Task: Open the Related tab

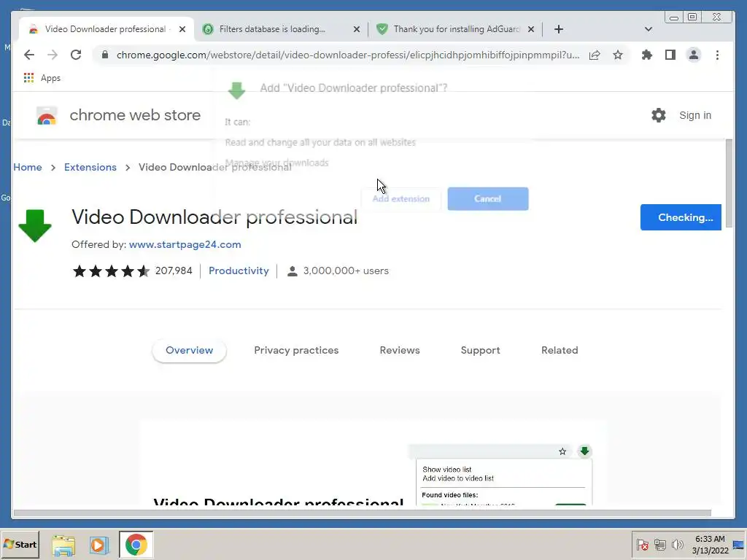Action: click(x=560, y=350)
